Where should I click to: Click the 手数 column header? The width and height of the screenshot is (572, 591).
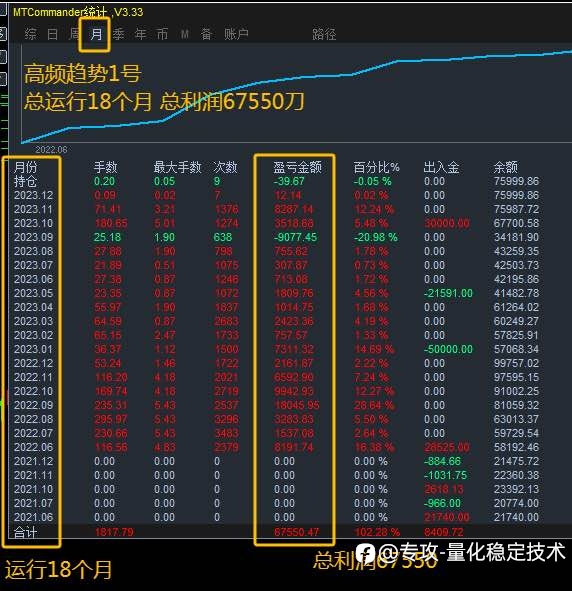click(106, 167)
